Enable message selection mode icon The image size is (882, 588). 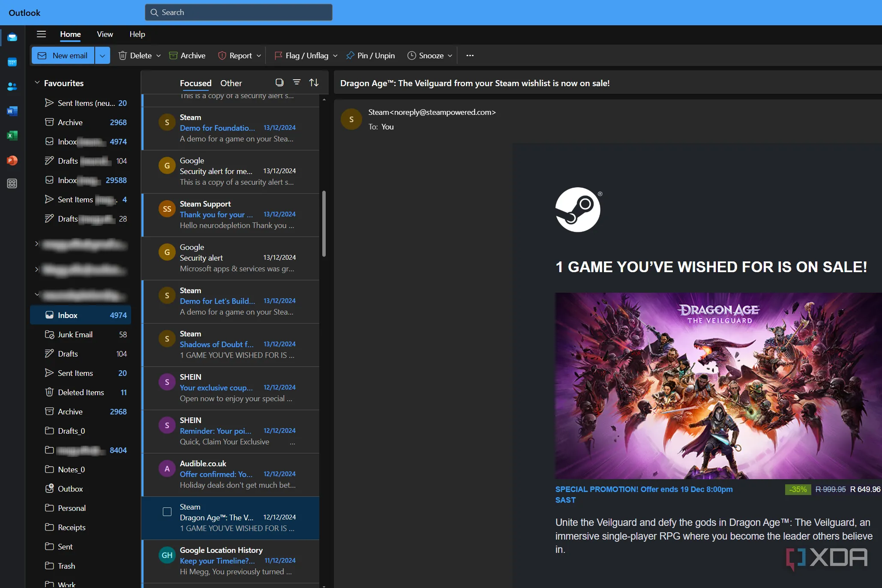pyautogui.click(x=279, y=82)
